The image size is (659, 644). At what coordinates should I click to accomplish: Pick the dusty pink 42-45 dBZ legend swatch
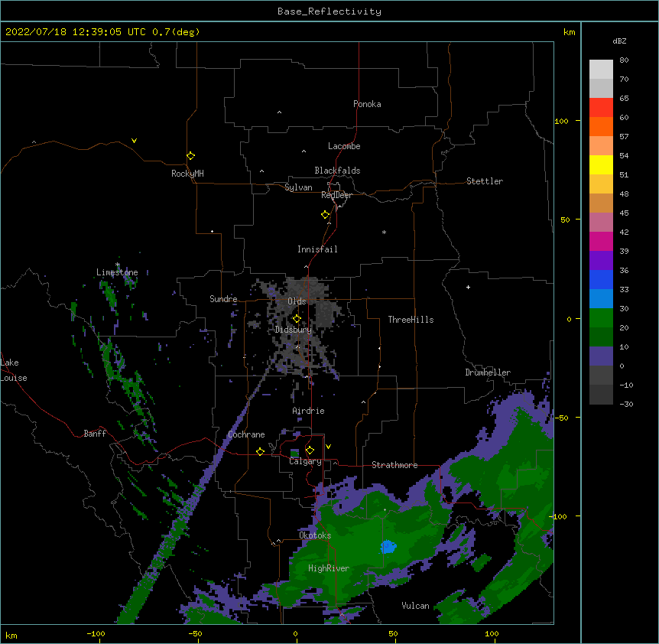(x=601, y=223)
